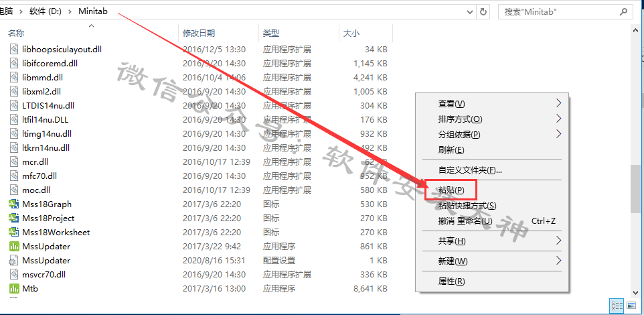Click Minitab in the breadcrumb path
Image resolution: width=644 pixels, height=315 pixels.
93,11
